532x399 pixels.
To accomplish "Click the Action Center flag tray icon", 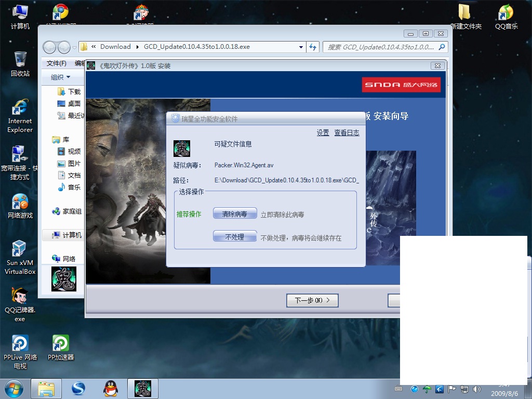I will coord(452,389).
